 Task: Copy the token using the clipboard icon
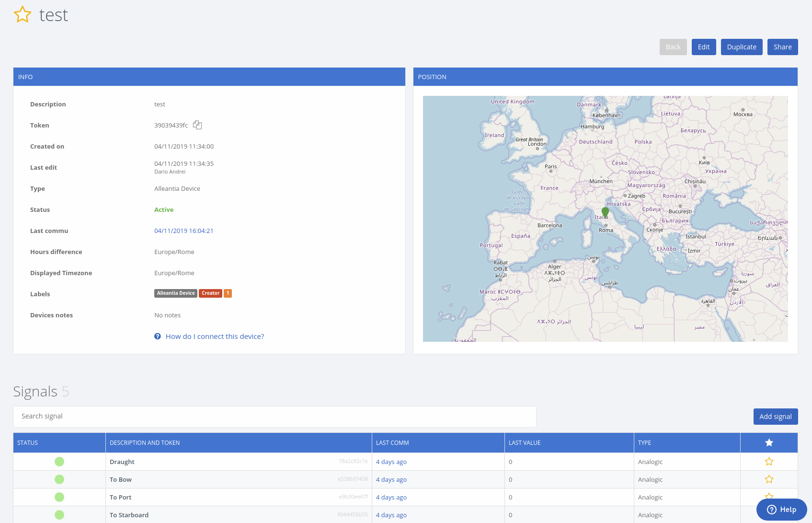(x=197, y=125)
